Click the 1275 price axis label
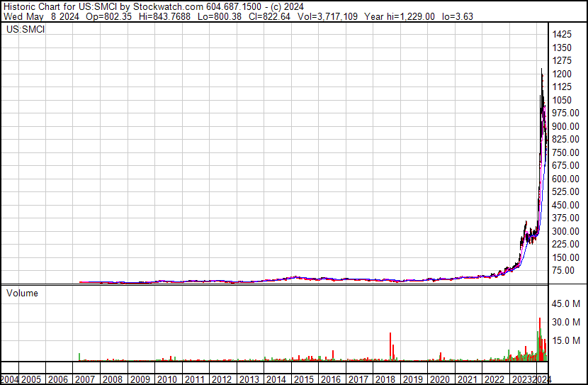Image resolution: width=588 pixels, height=385 pixels. point(562,61)
